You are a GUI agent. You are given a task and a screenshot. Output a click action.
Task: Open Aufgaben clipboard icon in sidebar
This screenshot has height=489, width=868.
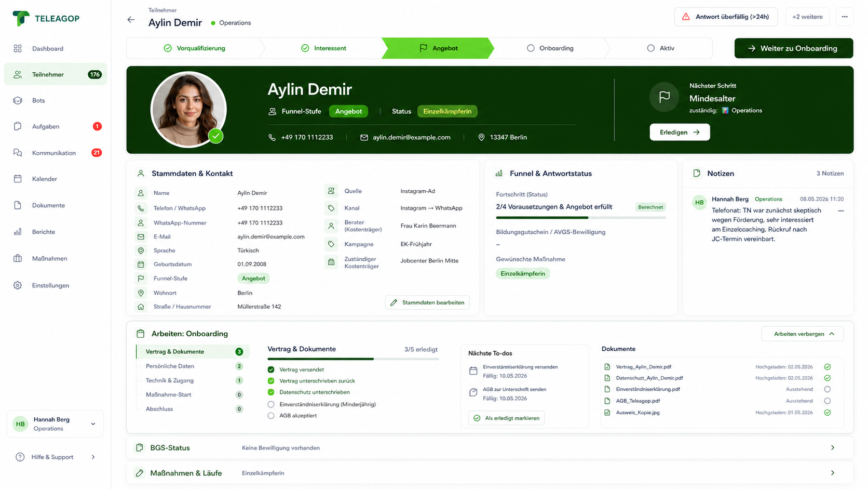(18, 126)
